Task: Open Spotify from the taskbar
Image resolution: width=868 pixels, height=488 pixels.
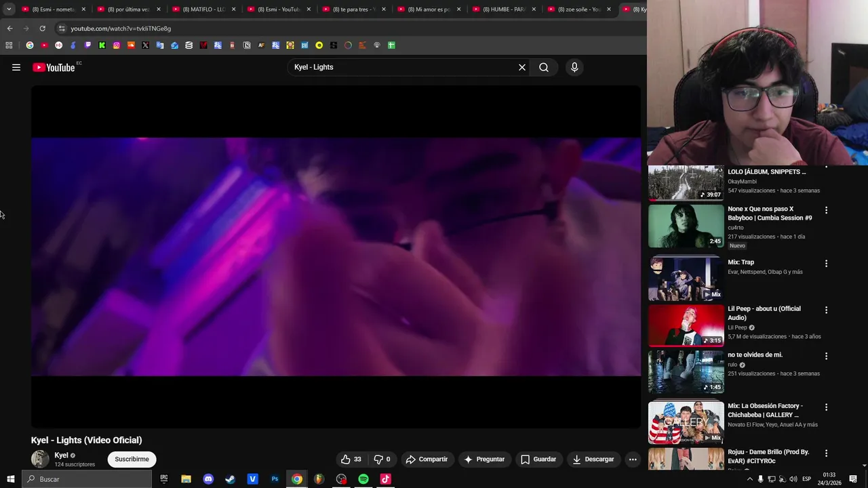Action: pos(363,479)
